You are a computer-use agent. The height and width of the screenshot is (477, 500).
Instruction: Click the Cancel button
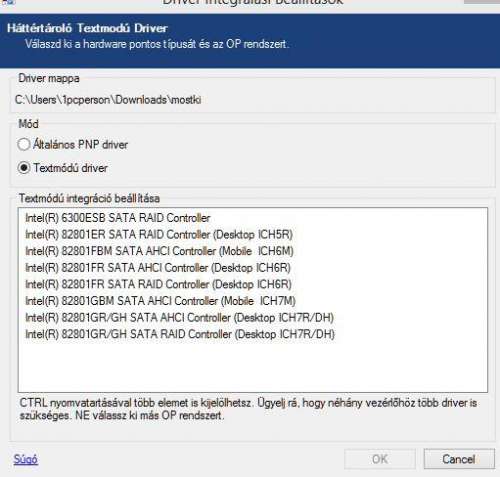click(x=459, y=459)
